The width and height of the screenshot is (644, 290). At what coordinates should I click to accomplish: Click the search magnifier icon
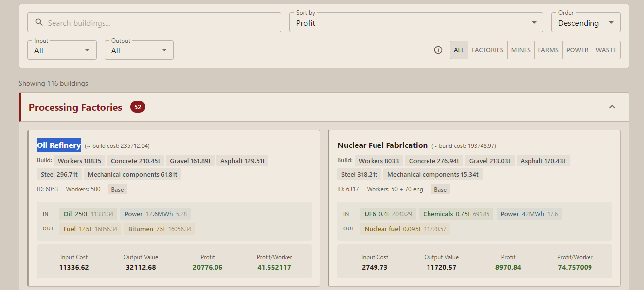coord(39,23)
